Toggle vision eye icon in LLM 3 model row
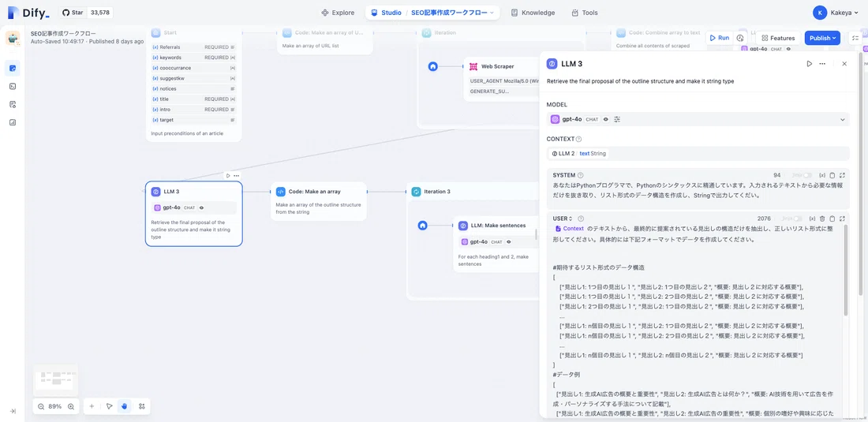Screen dimensions: 868x422 point(605,119)
